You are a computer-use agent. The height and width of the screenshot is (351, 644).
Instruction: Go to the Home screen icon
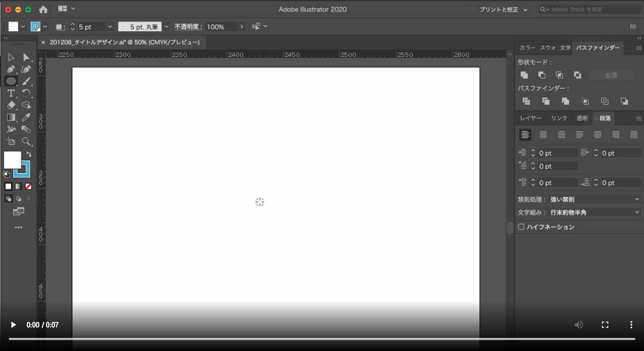[43, 9]
